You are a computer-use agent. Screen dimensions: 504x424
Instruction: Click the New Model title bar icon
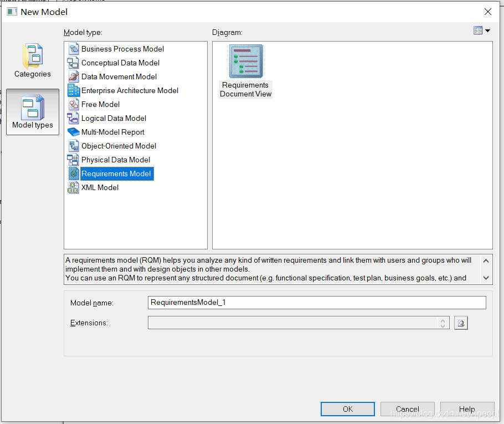coord(12,12)
